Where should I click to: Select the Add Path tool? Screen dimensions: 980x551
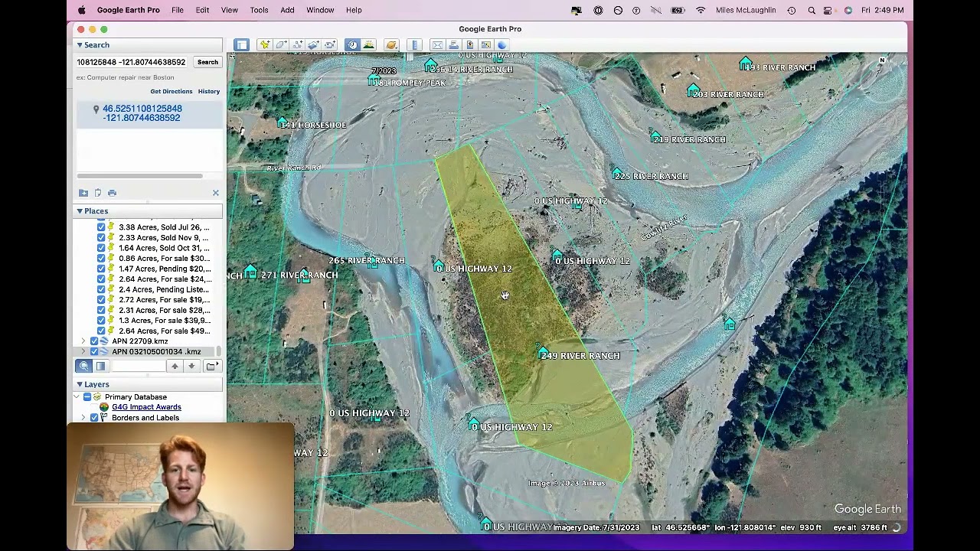pyautogui.click(x=298, y=45)
